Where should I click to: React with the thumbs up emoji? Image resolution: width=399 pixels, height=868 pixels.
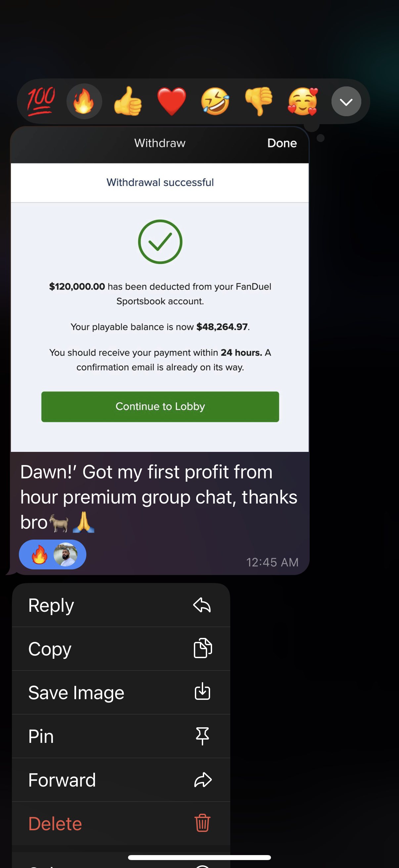click(128, 101)
